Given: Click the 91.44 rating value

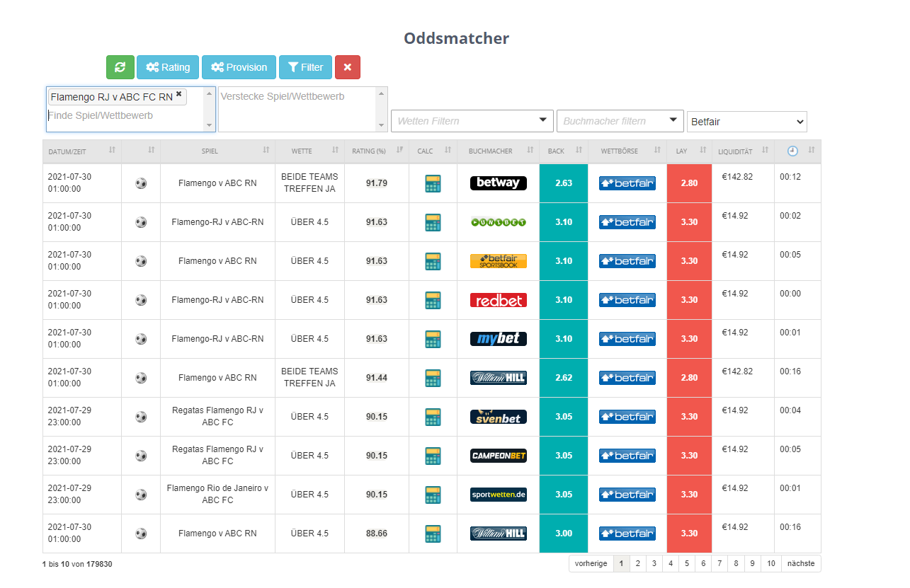Looking at the screenshot, I should coord(377,378).
